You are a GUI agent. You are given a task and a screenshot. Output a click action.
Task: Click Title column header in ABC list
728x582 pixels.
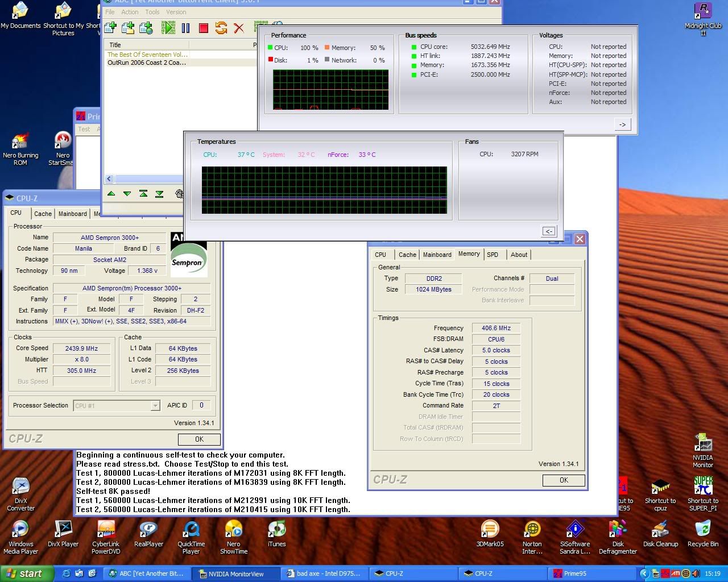pos(147,45)
